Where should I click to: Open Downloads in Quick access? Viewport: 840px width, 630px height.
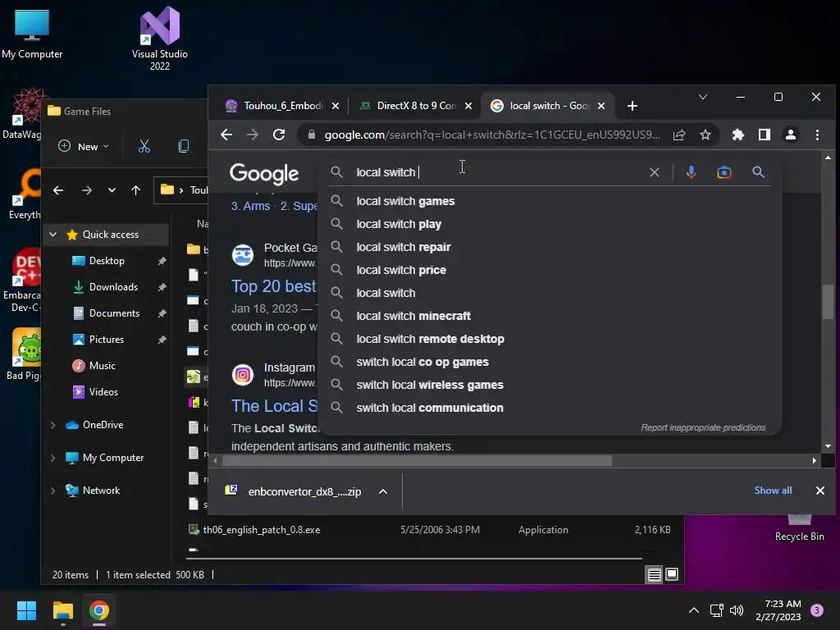coord(113,287)
